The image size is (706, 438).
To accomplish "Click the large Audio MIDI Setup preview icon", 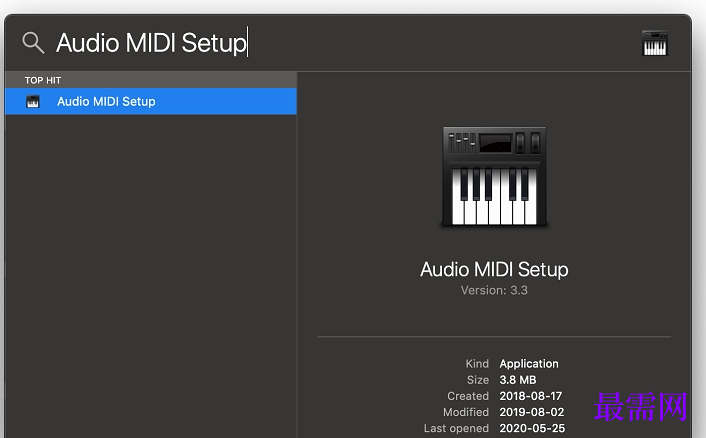I will point(494,176).
